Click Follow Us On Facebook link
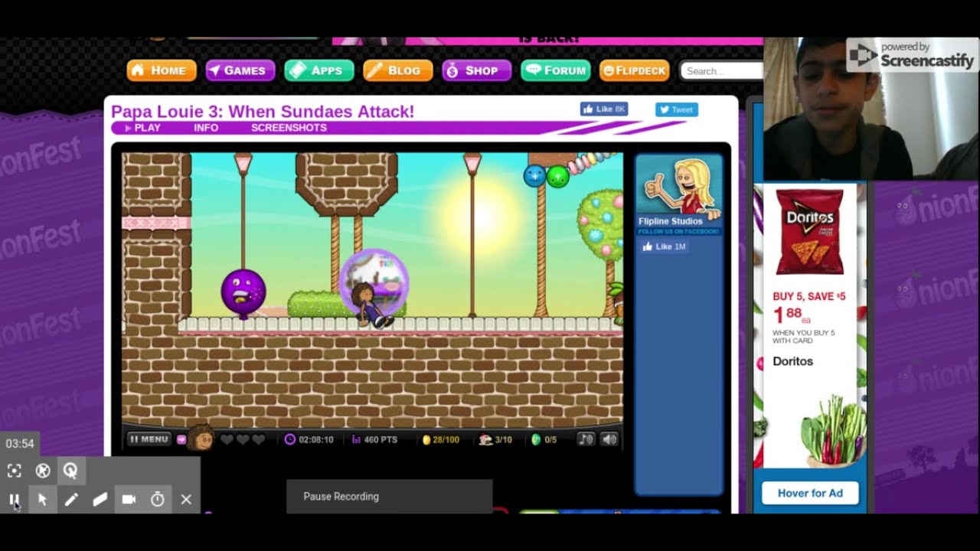Screen dimensions: 980x551 click(678, 231)
